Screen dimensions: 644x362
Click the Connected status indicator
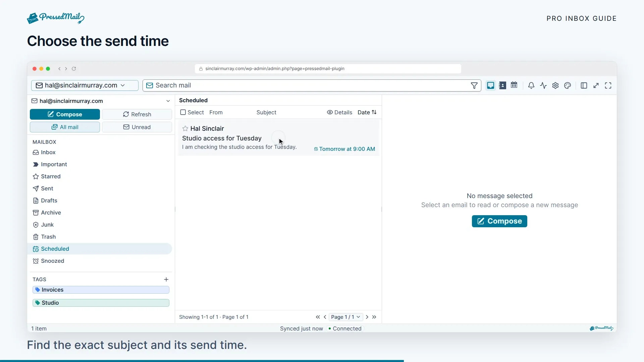pos(345,328)
